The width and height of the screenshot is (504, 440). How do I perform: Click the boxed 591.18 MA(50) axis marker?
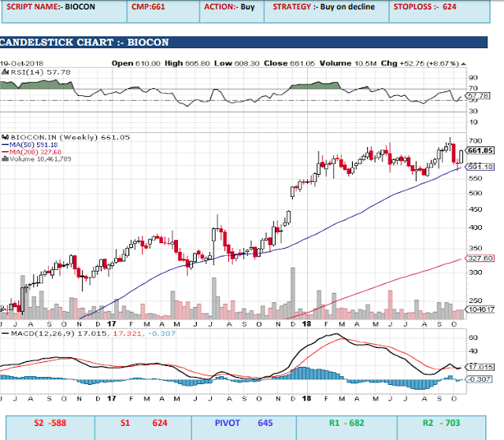coord(480,167)
